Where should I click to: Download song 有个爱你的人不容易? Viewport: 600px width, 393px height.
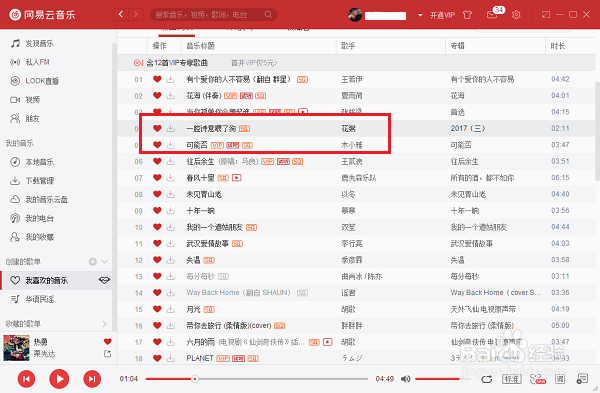[171, 79]
